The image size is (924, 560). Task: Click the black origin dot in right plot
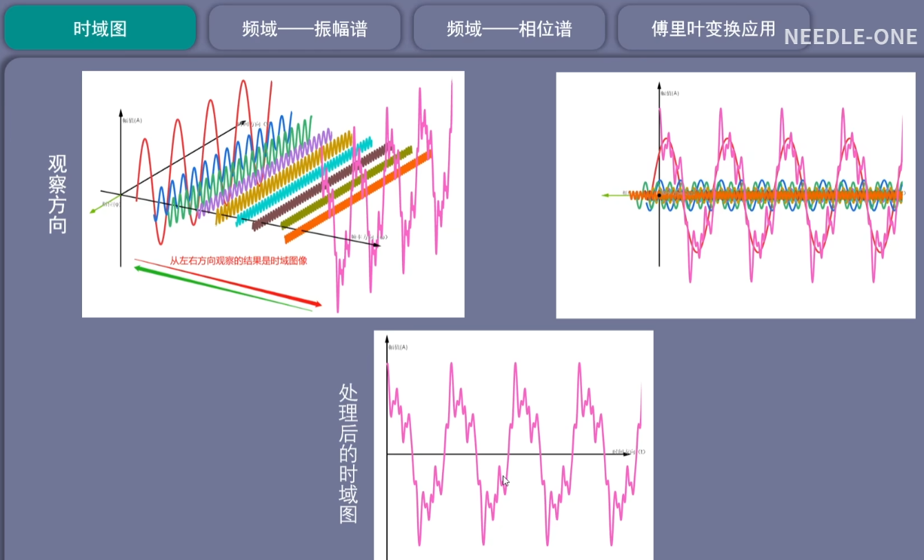[x=659, y=195]
